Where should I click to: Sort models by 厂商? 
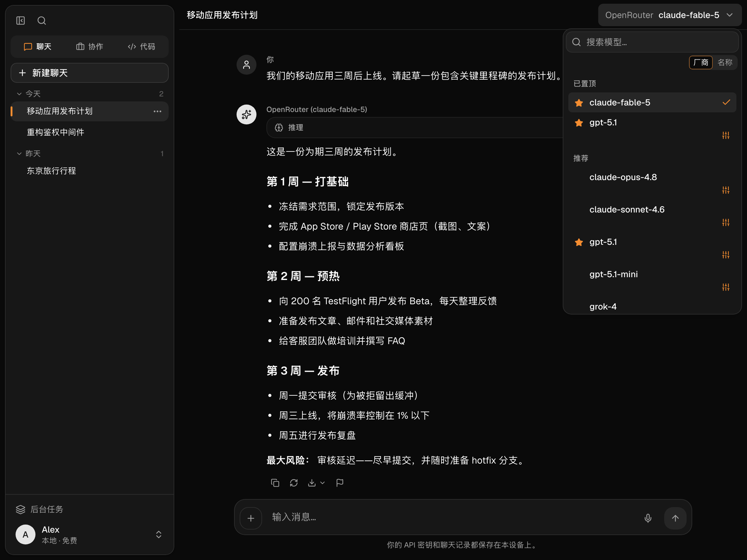pyautogui.click(x=701, y=63)
